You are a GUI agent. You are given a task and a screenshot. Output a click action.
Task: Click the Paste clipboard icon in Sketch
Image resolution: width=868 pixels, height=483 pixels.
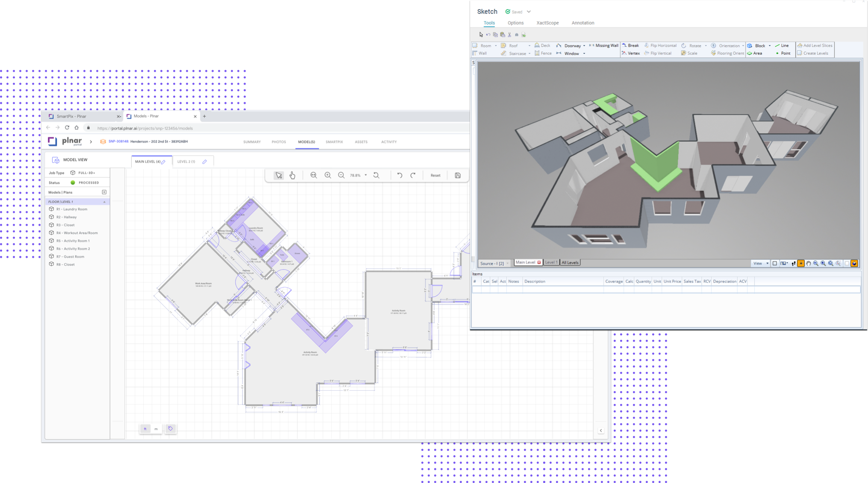click(503, 35)
